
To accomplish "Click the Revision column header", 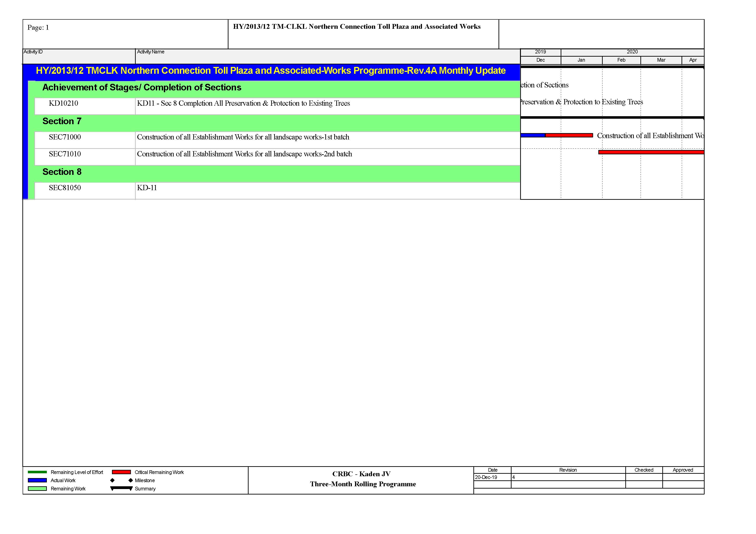I will pyautogui.click(x=568, y=470).
